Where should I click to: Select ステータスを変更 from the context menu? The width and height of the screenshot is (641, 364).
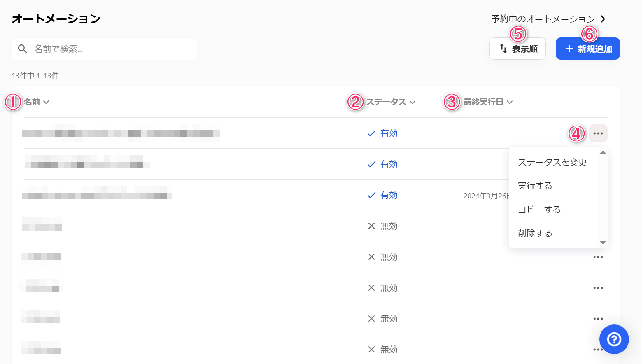[552, 162]
